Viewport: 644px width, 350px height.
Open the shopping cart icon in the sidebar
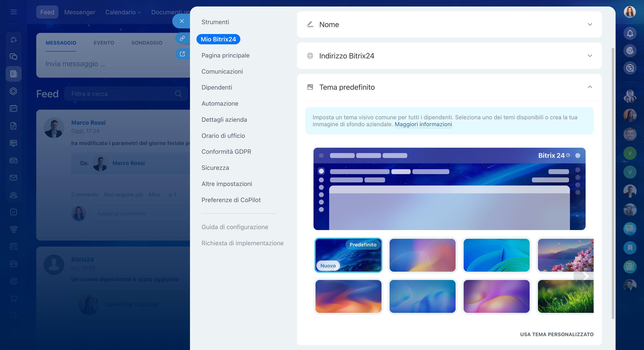click(x=13, y=298)
